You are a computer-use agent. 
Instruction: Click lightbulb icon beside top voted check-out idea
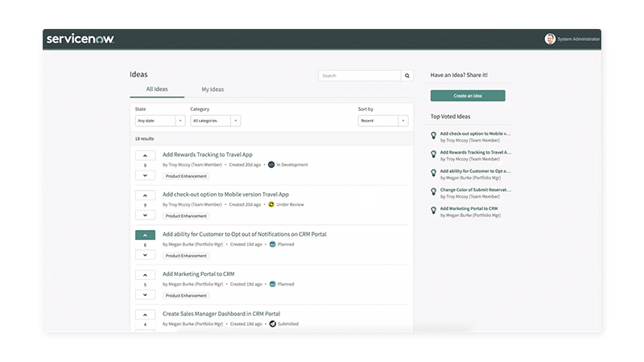coord(434,136)
